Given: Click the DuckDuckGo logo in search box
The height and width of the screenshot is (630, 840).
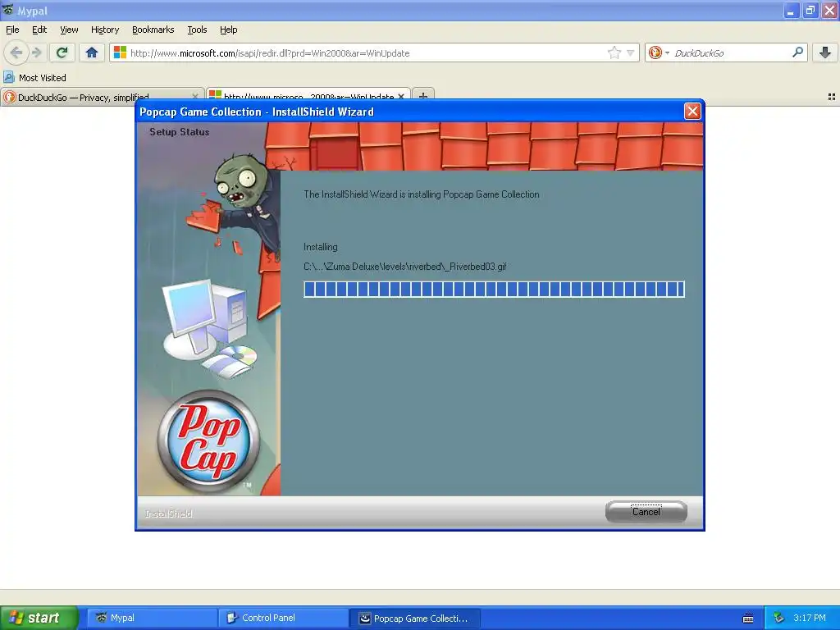Looking at the screenshot, I should click(655, 52).
